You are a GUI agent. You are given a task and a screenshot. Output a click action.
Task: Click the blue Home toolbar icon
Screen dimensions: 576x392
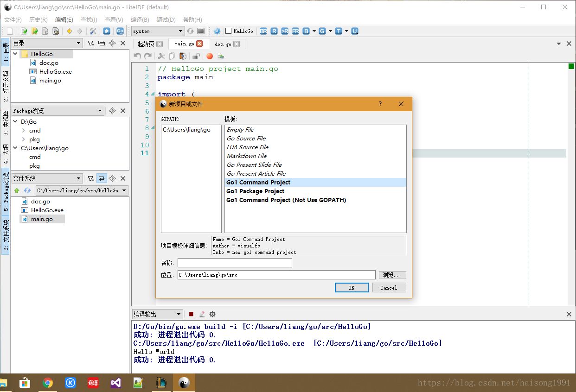point(107,31)
